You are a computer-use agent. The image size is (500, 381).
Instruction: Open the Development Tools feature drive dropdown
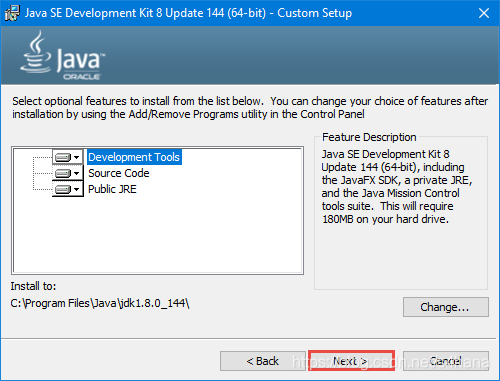[68, 157]
